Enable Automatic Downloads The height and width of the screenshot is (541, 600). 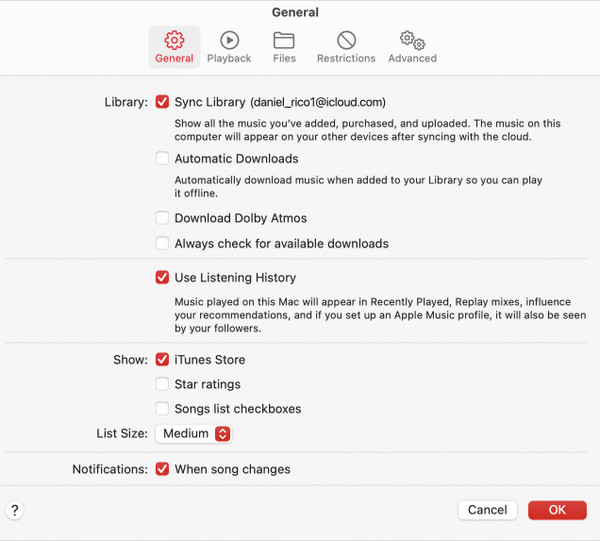162,158
